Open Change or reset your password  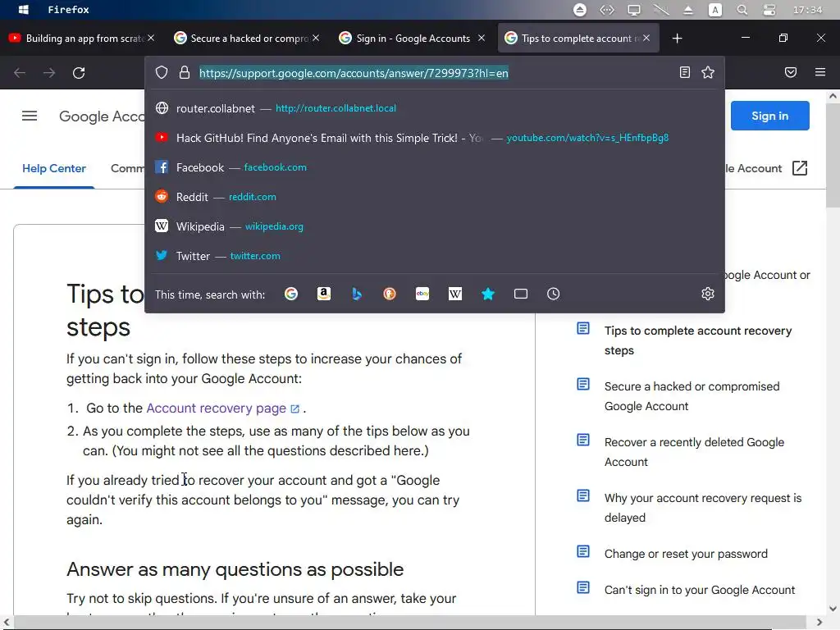pos(686,554)
